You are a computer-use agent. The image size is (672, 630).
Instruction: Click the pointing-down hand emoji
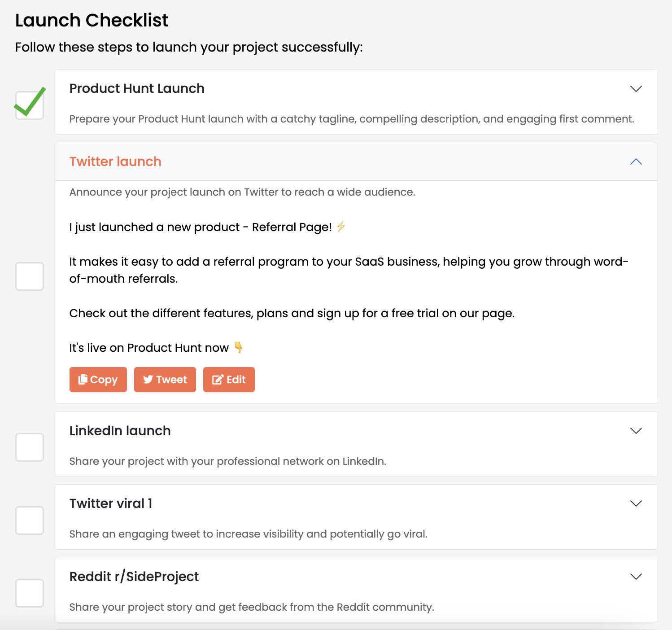coord(239,347)
